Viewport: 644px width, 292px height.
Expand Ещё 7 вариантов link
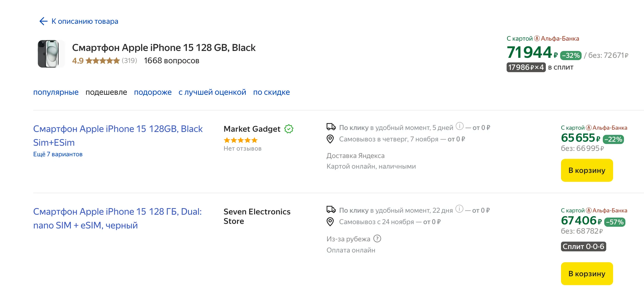pos(58,154)
